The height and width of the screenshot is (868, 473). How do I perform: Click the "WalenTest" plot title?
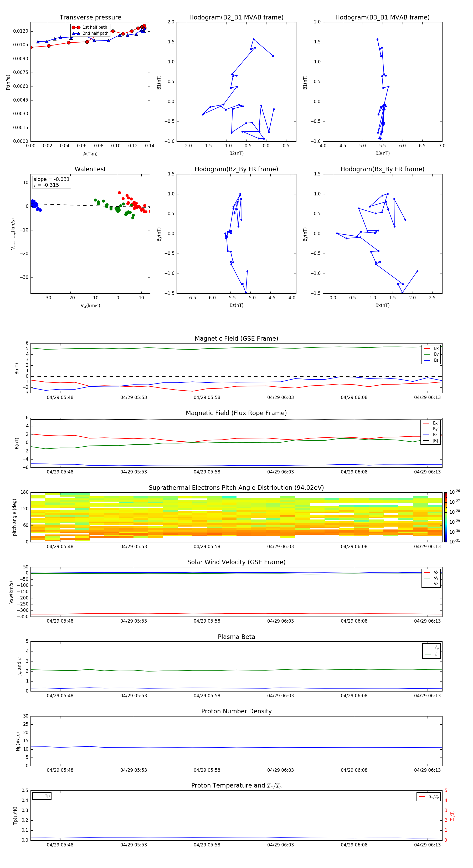point(90,169)
